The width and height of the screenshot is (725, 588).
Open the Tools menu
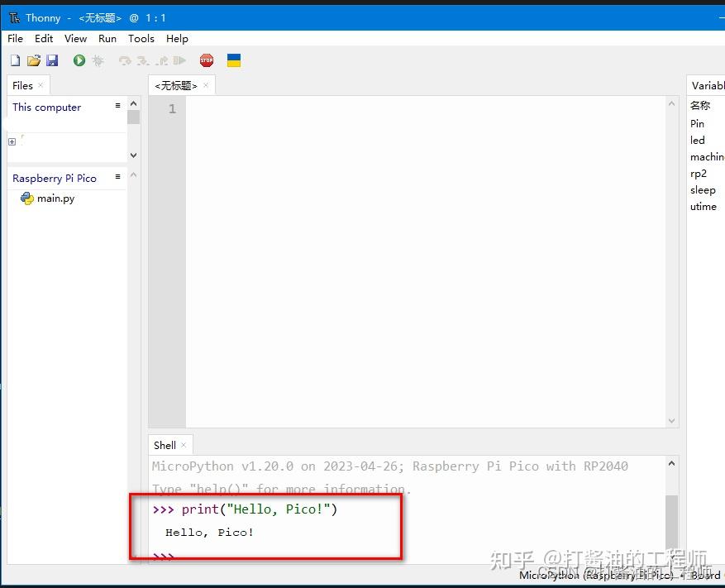pos(141,38)
